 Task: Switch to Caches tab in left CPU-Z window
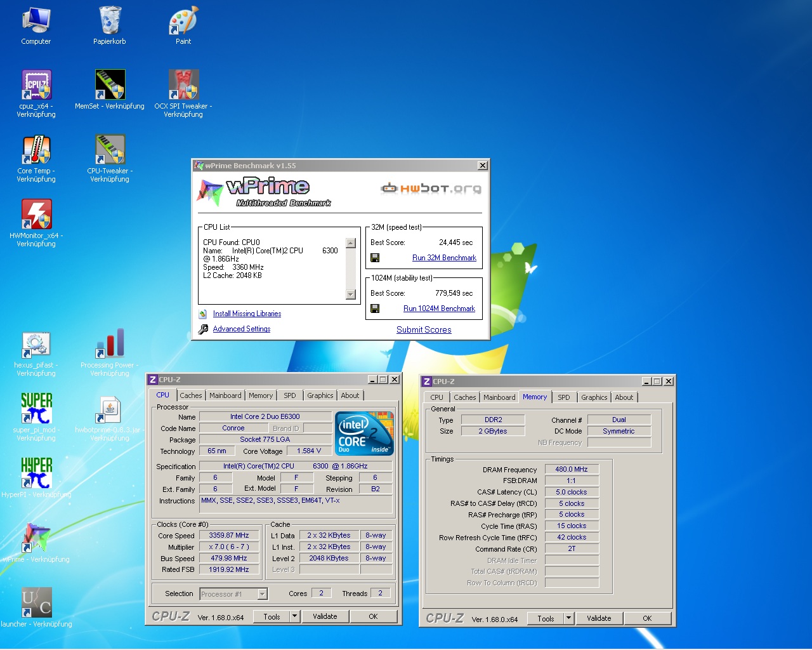(x=190, y=395)
